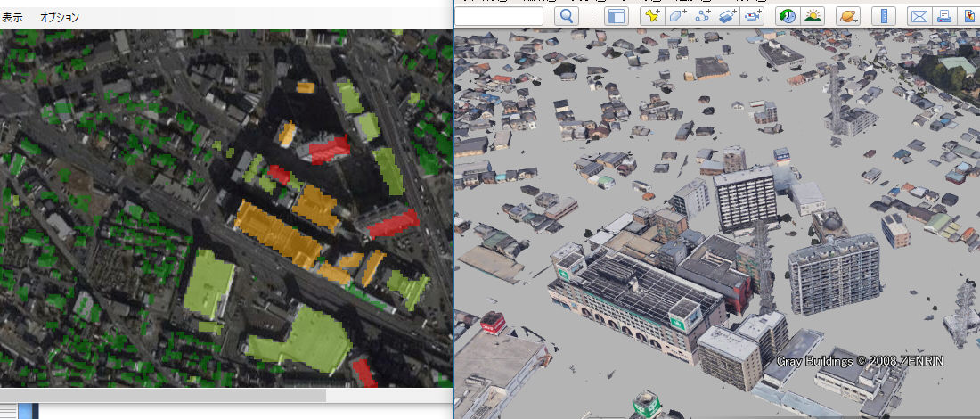
Task: Open the planet switcher dropdown
Action: coord(846,16)
